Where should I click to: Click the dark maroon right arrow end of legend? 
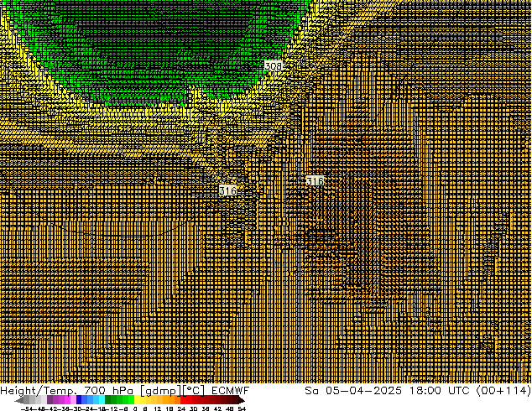click(x=241, y=401)
